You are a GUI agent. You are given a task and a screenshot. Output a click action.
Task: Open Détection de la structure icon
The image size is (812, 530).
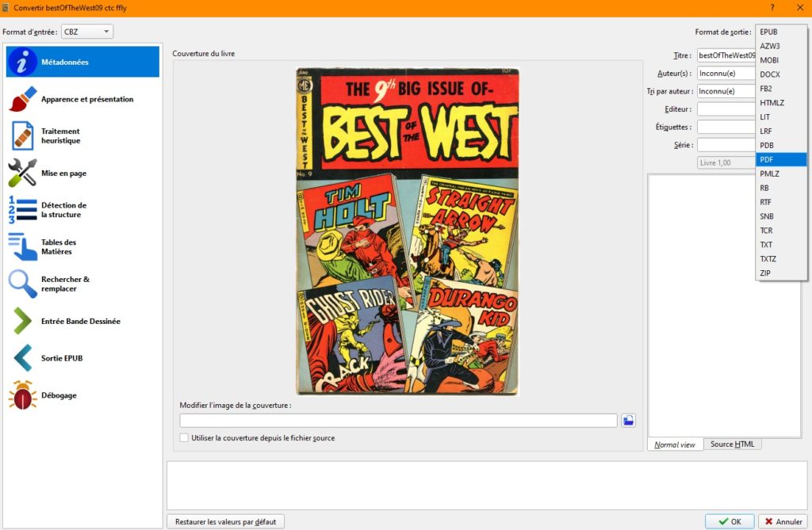click(23, 210)
